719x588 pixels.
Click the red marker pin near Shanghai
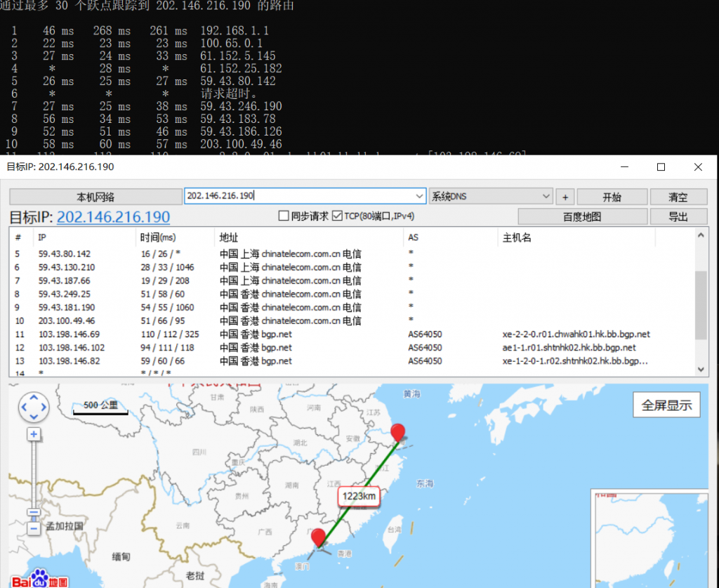coord(398,433)
